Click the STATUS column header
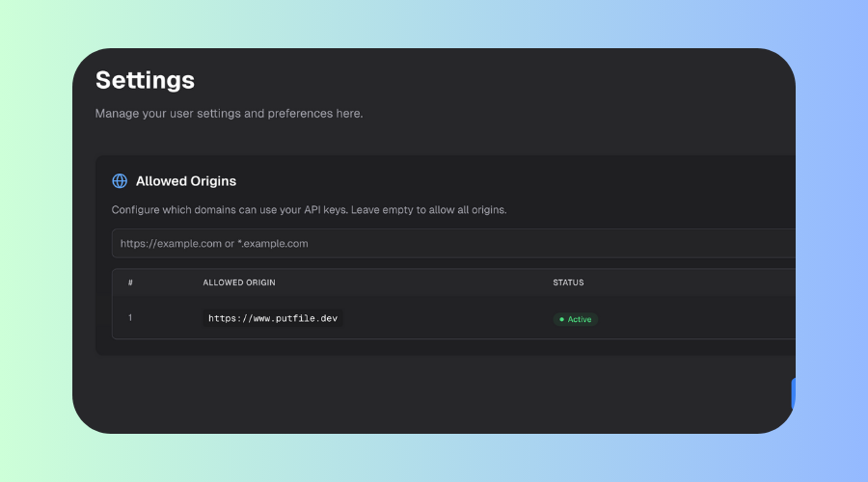 (x=568, y=282)
